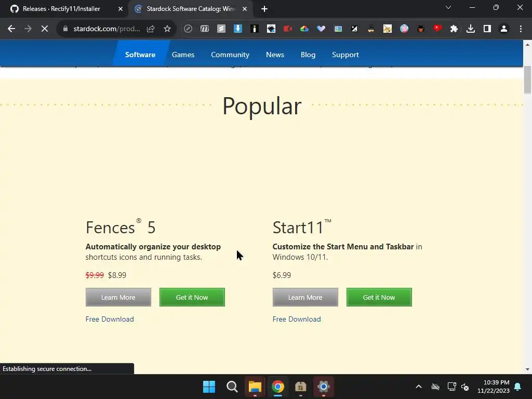
Task: Visit the News page
Action: 275,55
